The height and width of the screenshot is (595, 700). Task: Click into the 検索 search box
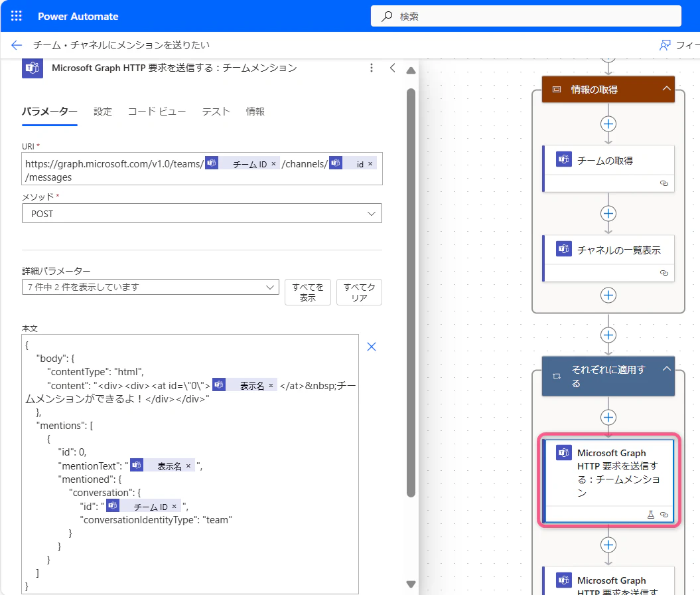(526, 16)
